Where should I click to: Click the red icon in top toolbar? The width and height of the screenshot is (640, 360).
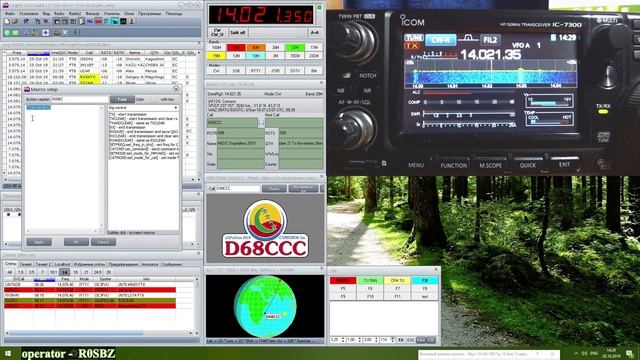click(98, 21)
